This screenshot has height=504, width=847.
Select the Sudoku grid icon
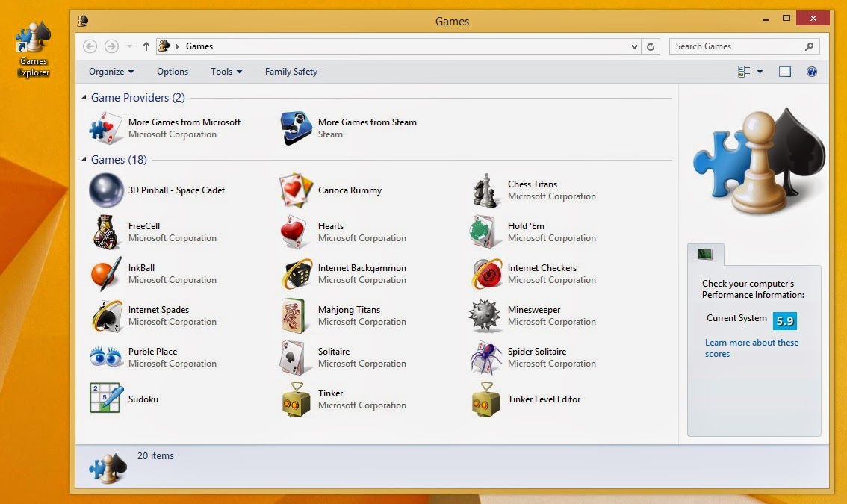(x=106, y=397)
